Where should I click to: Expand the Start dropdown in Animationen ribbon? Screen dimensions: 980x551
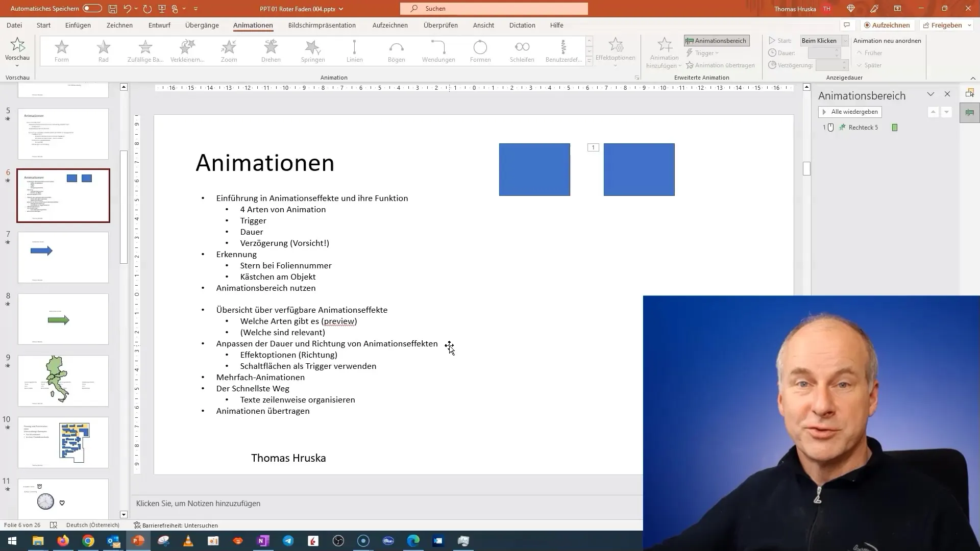click(844, 40)
